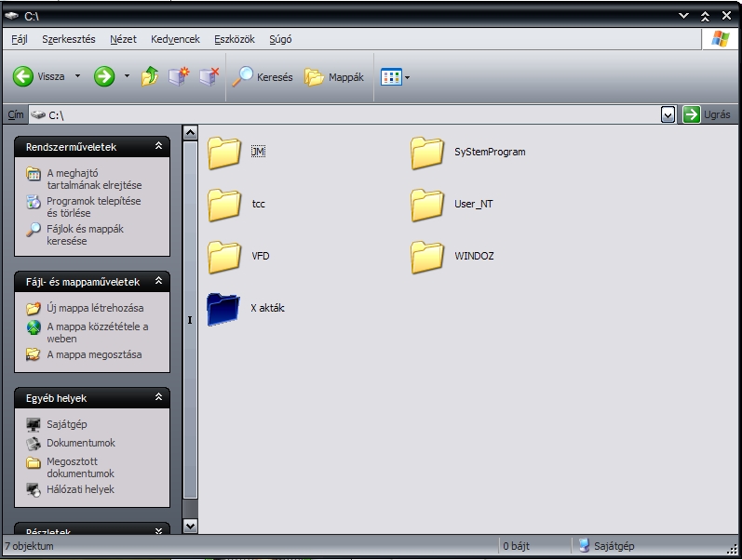This screenshot has width=742, height=560.
Task: Click the share folder icon
Action: pyautogui.click(x=34, y=354)
